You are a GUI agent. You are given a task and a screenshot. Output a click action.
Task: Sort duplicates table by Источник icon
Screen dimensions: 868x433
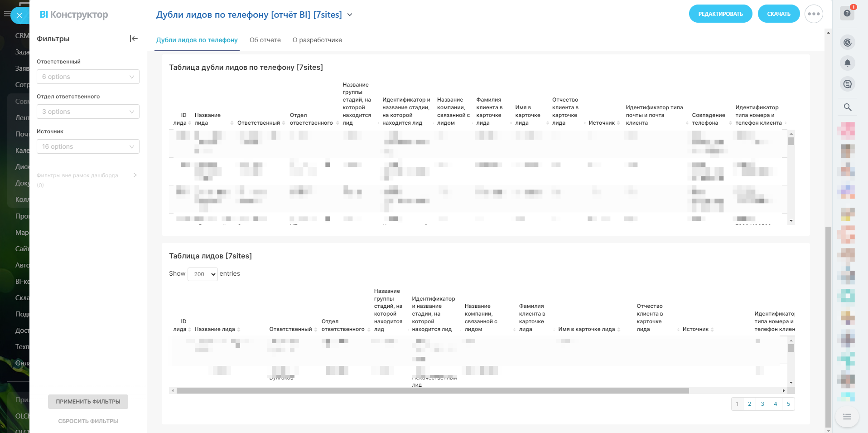pyautogui.click(x=618, y=123)
